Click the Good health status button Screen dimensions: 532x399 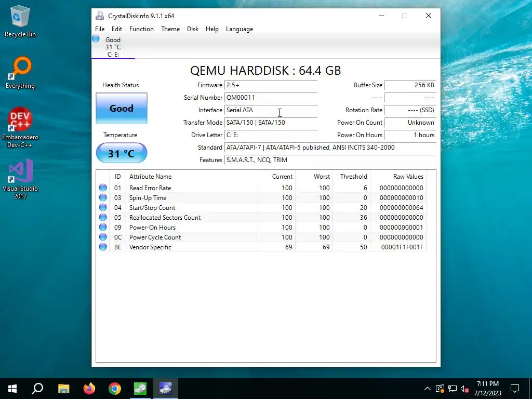tap(122, 108)
